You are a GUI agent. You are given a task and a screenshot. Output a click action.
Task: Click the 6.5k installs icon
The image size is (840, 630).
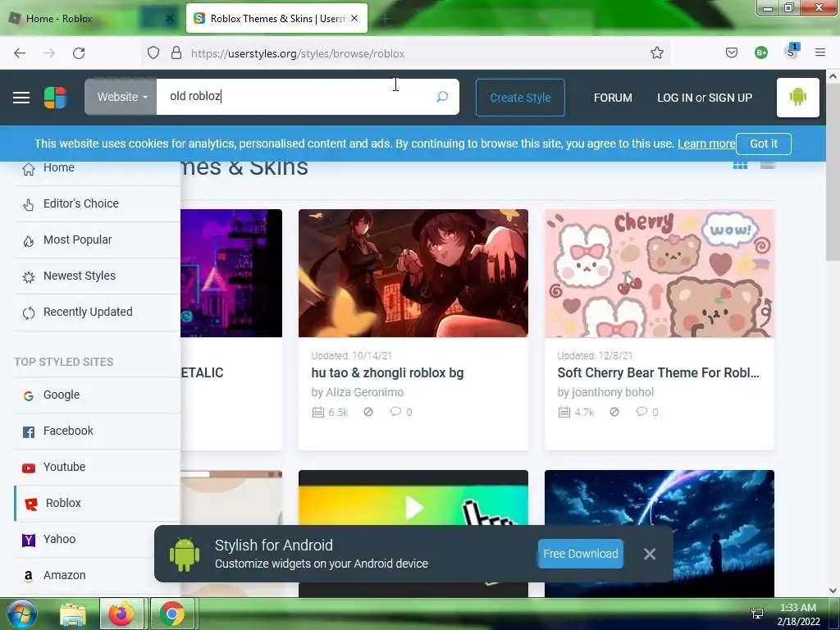pyautogui.click(x=318, y=412)
